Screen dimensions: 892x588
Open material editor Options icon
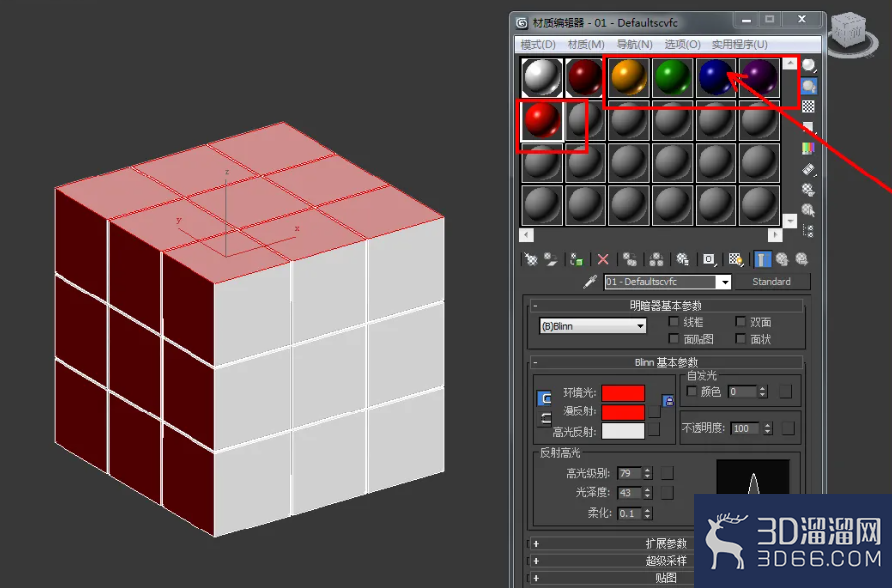(809, 189)
